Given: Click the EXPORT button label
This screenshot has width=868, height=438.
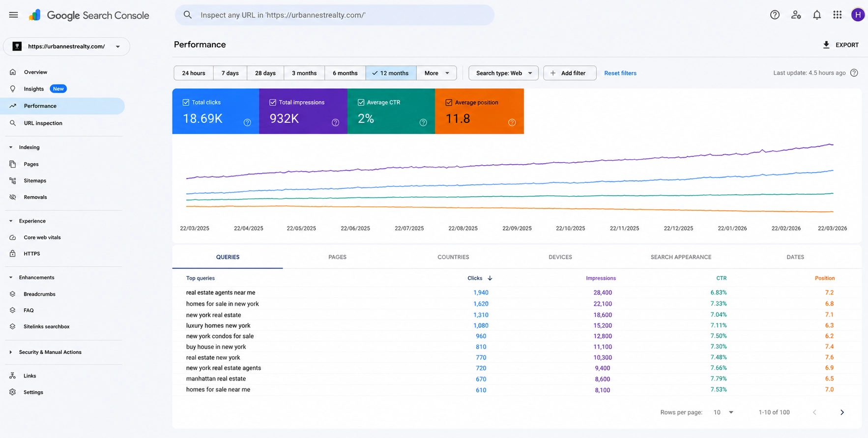Looking at the screenshot, I should tap(847, 45).
